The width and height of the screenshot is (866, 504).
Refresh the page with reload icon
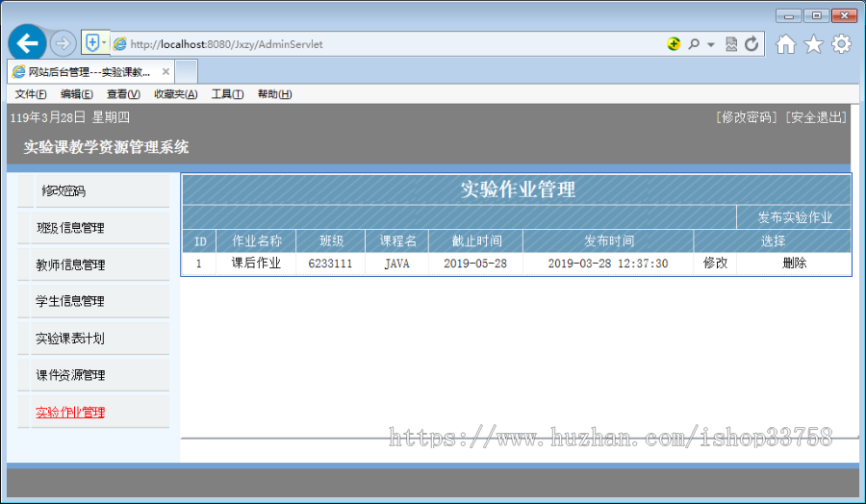[x=751, y=43]
